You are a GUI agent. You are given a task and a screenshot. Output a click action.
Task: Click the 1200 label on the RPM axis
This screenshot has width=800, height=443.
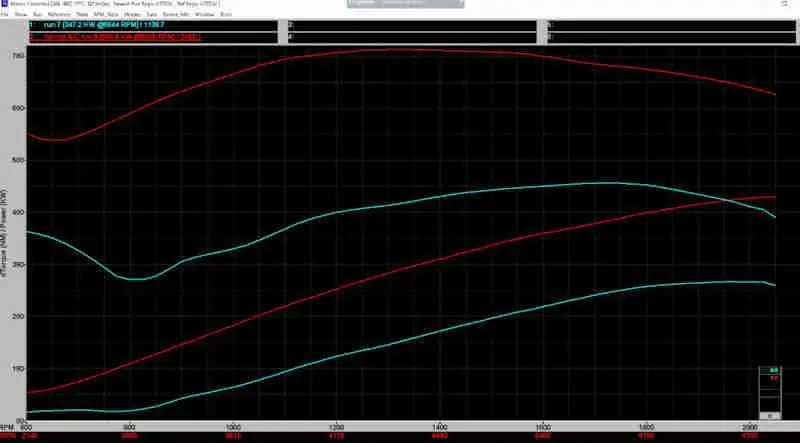(337, 426)
